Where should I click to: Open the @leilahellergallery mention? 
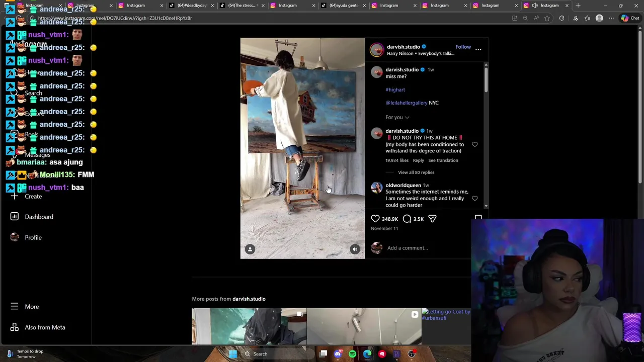(406, 103)
